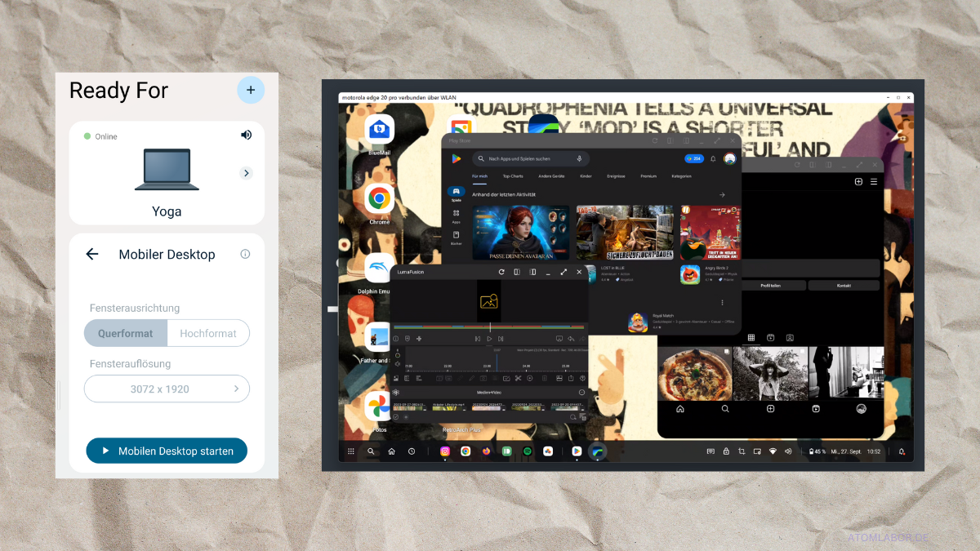The image size is (980, 551).
Task: Select Bücher in Play Store sidebar
Action: point(456,238)
